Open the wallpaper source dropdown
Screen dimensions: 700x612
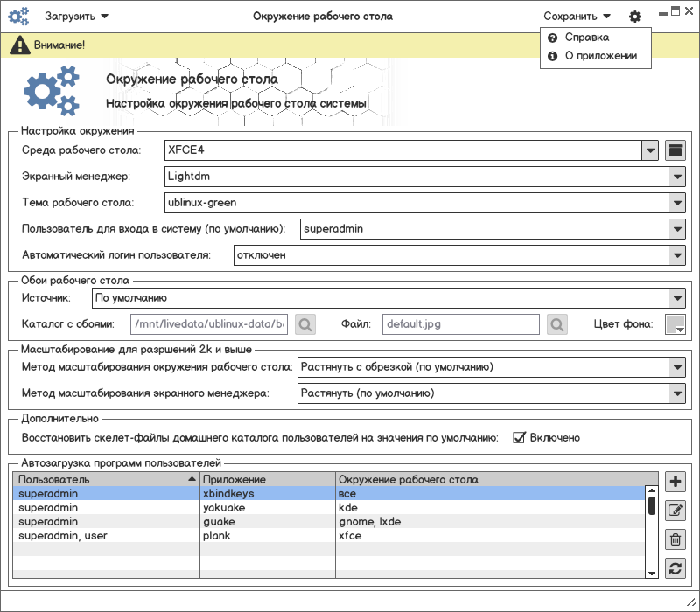676,298
